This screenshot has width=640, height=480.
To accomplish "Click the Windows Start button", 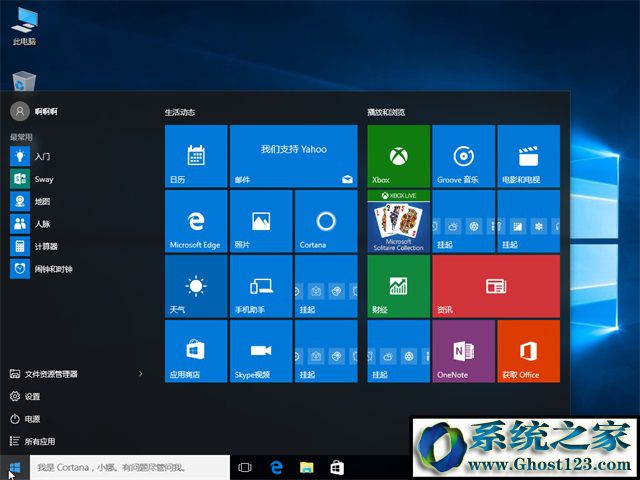I will pyautogui.click(x=15, y=467).
